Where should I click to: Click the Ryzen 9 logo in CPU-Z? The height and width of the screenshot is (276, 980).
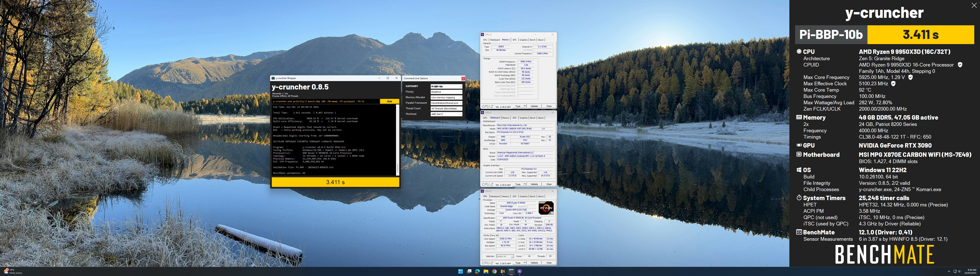546,208
